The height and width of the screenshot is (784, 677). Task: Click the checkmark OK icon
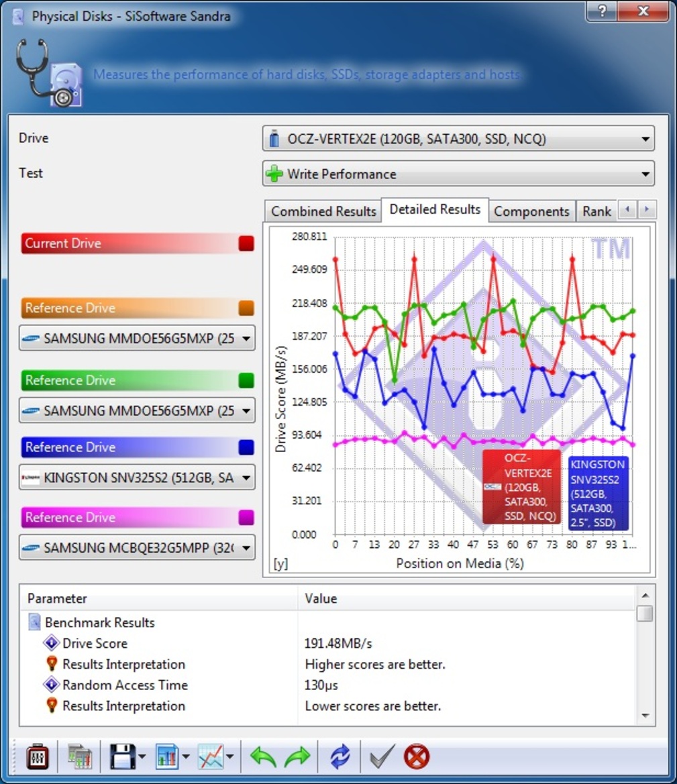(x=382, y=757)
